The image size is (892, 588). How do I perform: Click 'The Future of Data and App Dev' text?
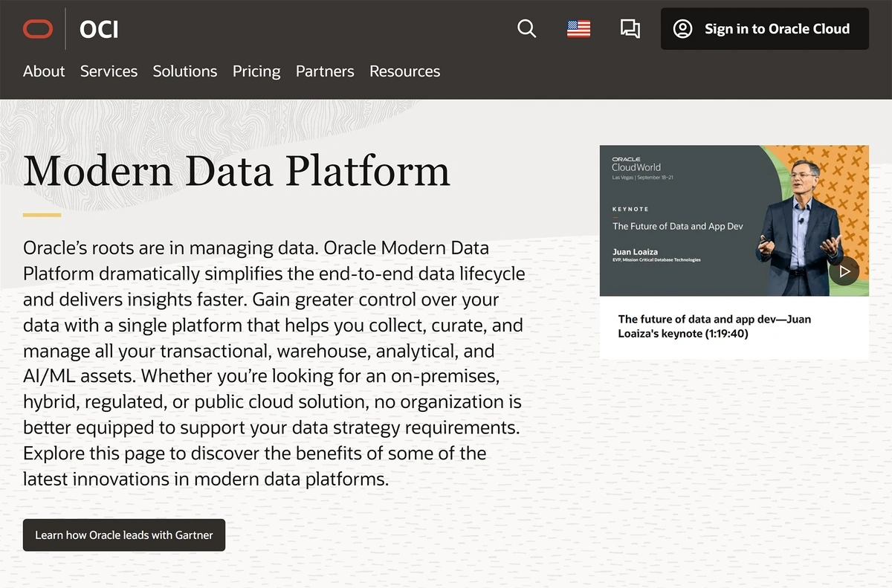pyautogui.click(x=678, y=226)
